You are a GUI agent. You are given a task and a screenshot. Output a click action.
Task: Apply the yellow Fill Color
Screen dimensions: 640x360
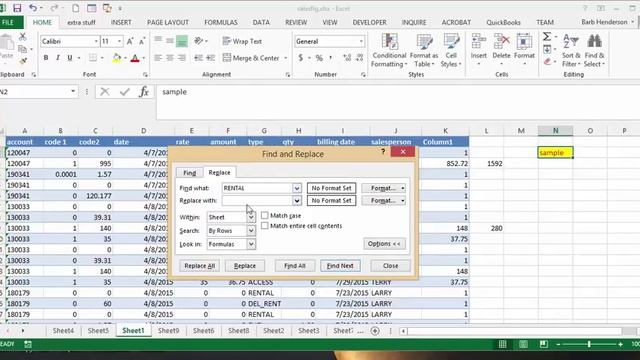117,58
